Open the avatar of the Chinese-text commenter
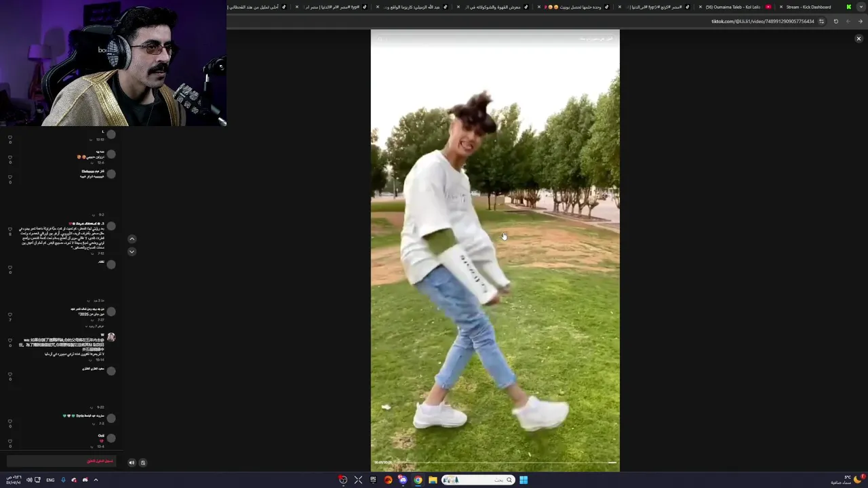The image size is (868, 488). [x=111, y=337]
